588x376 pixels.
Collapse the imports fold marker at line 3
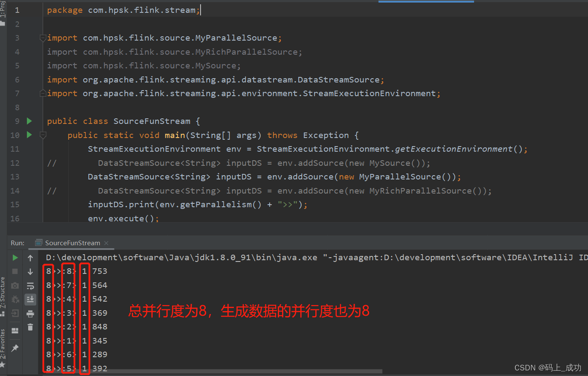43,38
